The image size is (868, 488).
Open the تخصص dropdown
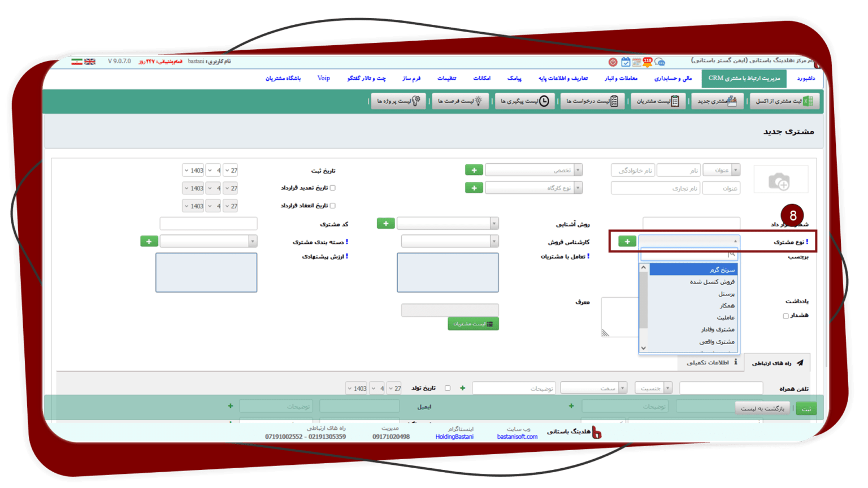point(533,170)
